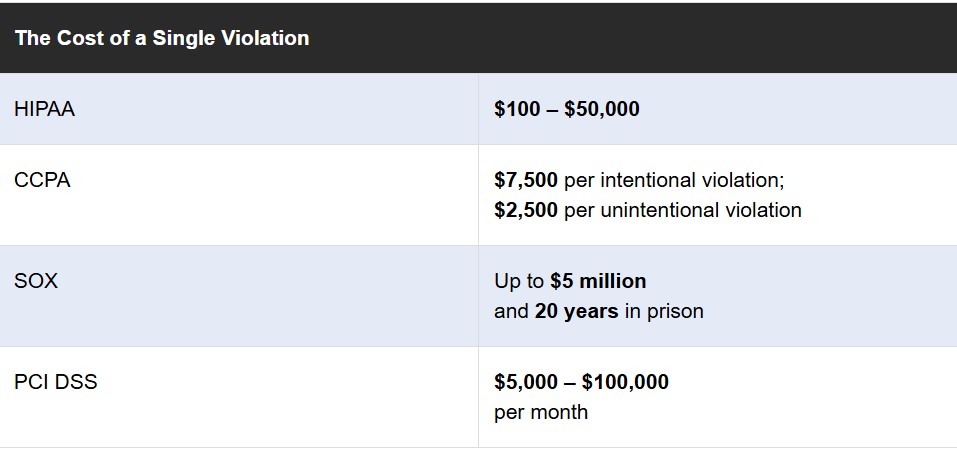Select the SOX row label
This screenshot has width=957, height=449.
click(x=36, y=281)
